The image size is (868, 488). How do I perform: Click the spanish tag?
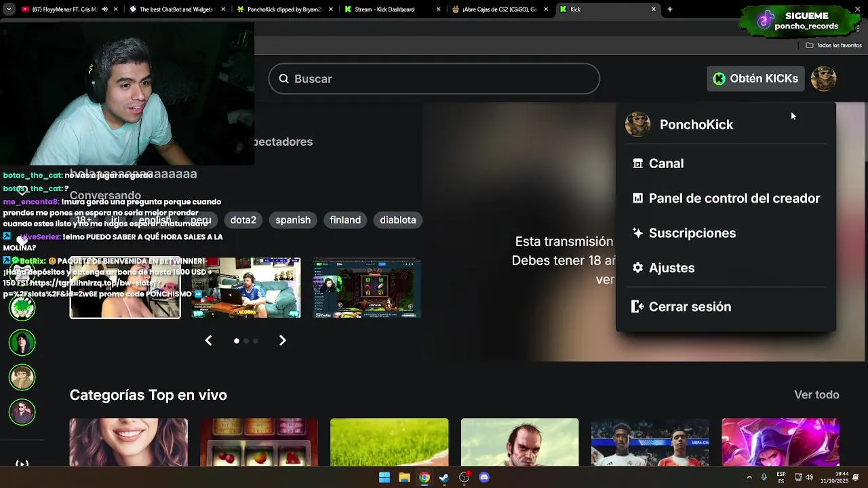pyautogui.click(x=293, y=220)
